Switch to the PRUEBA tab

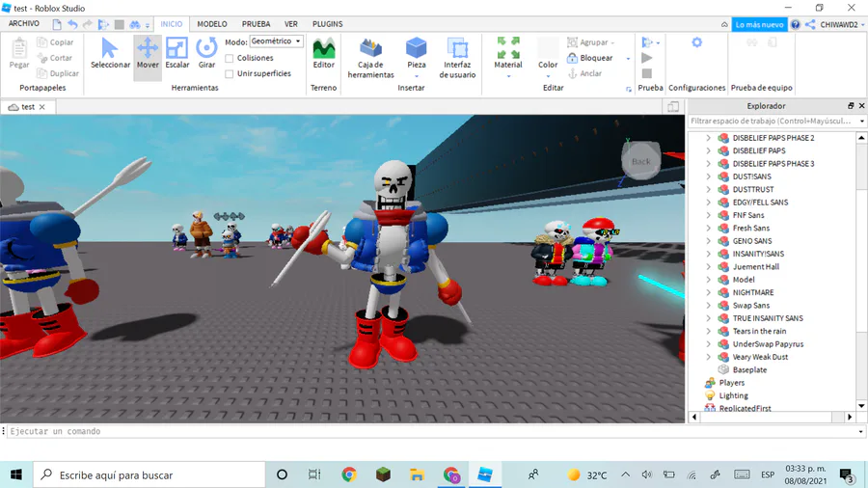(256, 24)
